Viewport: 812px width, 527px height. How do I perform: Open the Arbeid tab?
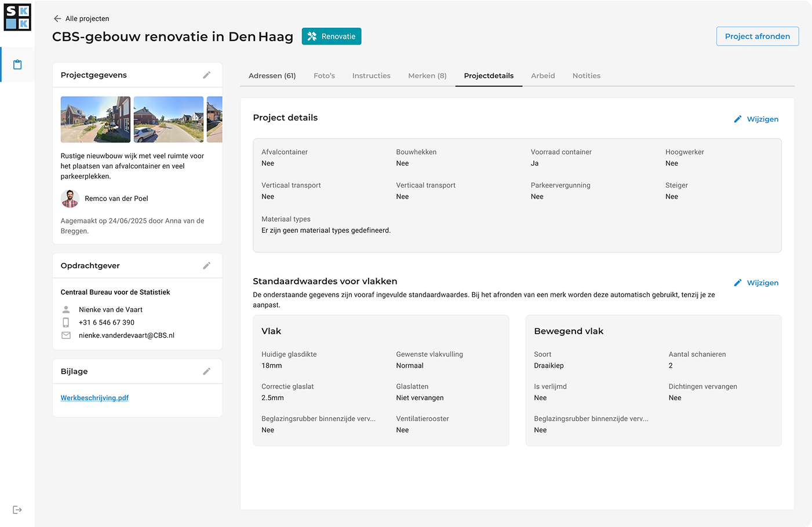click(542, 76)
